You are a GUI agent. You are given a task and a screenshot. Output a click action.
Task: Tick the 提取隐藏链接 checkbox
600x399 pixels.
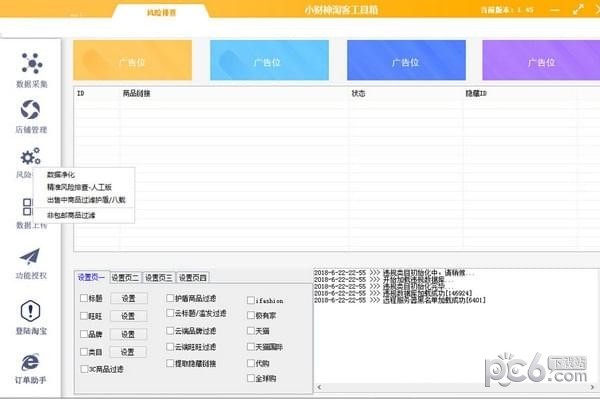[170, 363]
